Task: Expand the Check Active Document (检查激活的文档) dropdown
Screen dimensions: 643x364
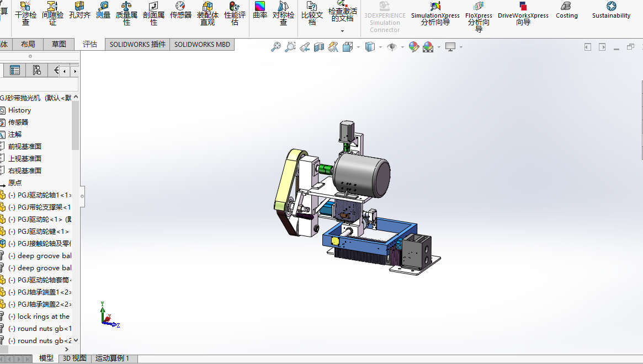Action: pos(343,31)
